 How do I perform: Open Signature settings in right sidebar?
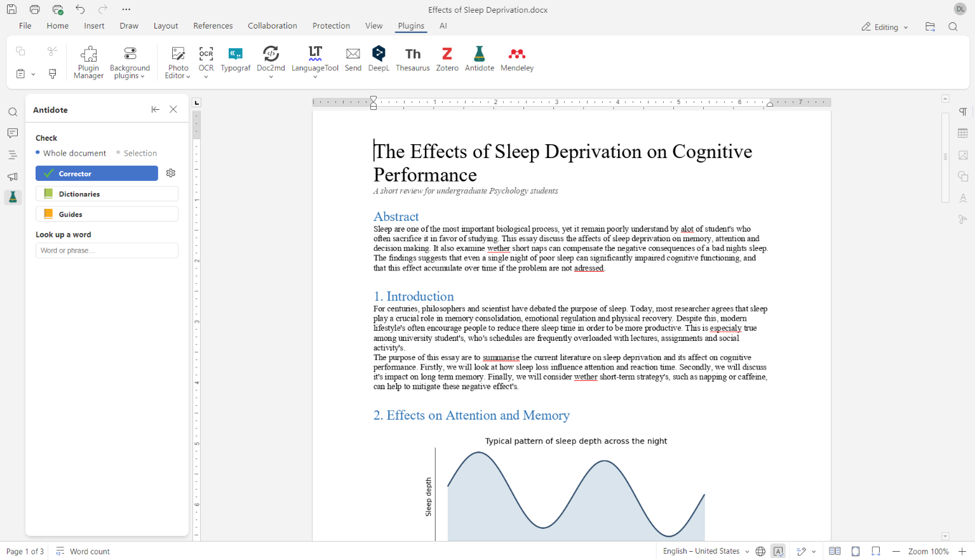pyautogui.click(x=963, y=220)
